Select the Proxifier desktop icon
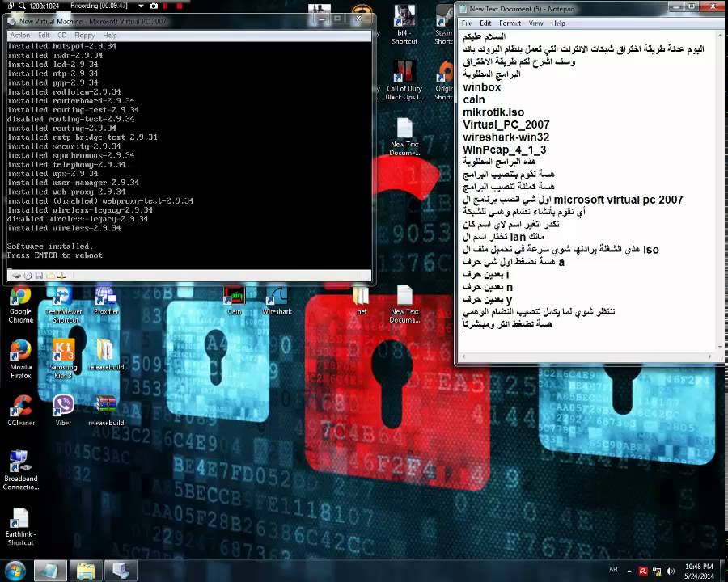Image resolution: width=728 pixels, height=582 pixels. (106, 302)
